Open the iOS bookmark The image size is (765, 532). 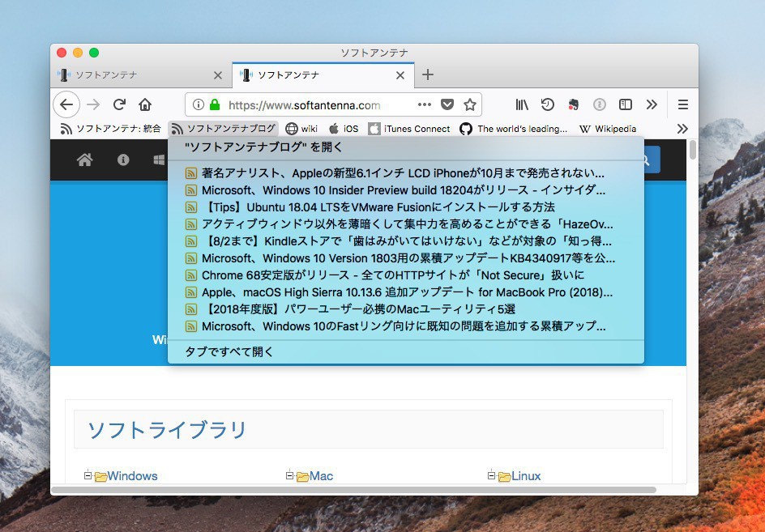tap(344, 129)
